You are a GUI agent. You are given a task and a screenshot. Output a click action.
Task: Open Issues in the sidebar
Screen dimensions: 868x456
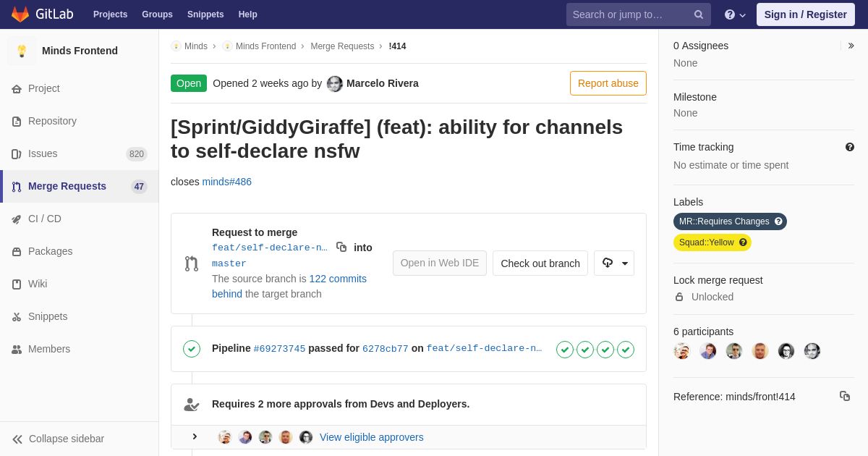(43, 153)
